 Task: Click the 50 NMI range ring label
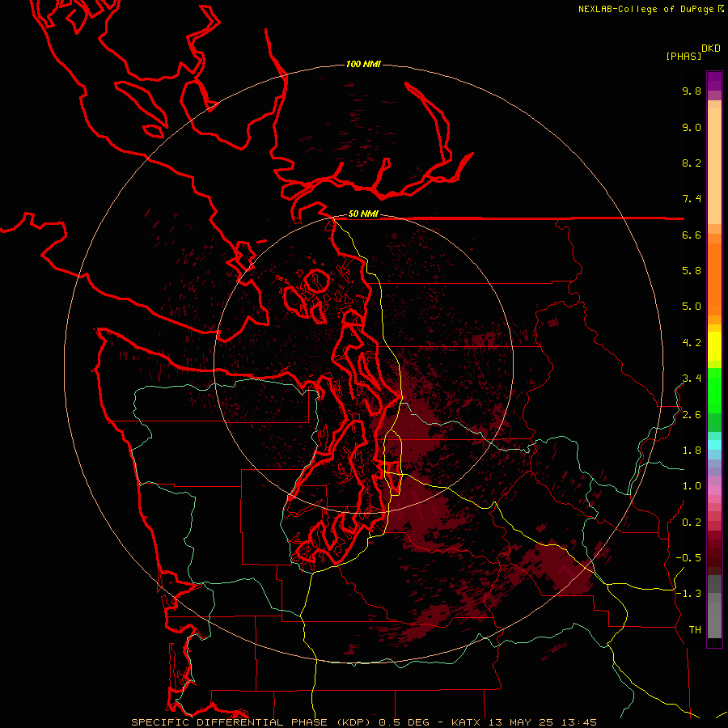(x=363, y=214)
